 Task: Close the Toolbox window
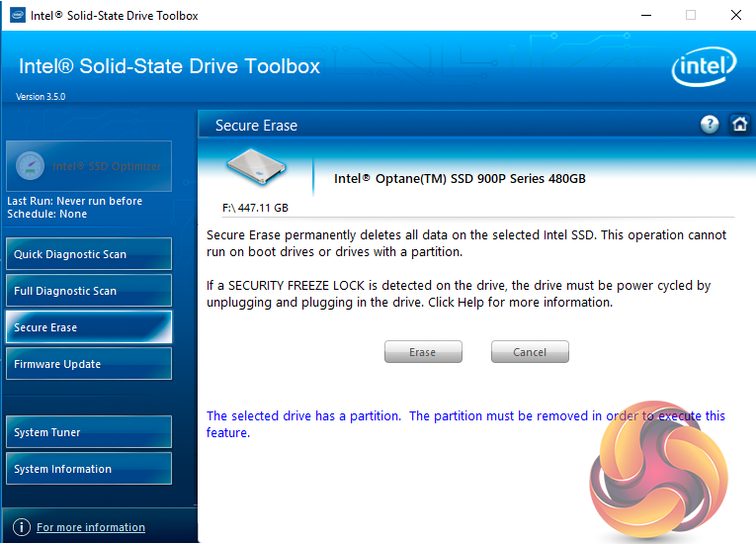pos(736,15)
